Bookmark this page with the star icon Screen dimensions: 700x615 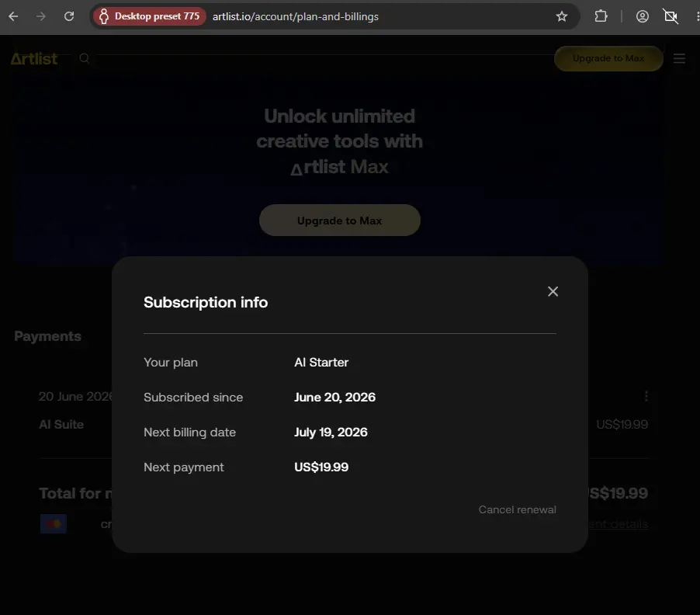562,16
